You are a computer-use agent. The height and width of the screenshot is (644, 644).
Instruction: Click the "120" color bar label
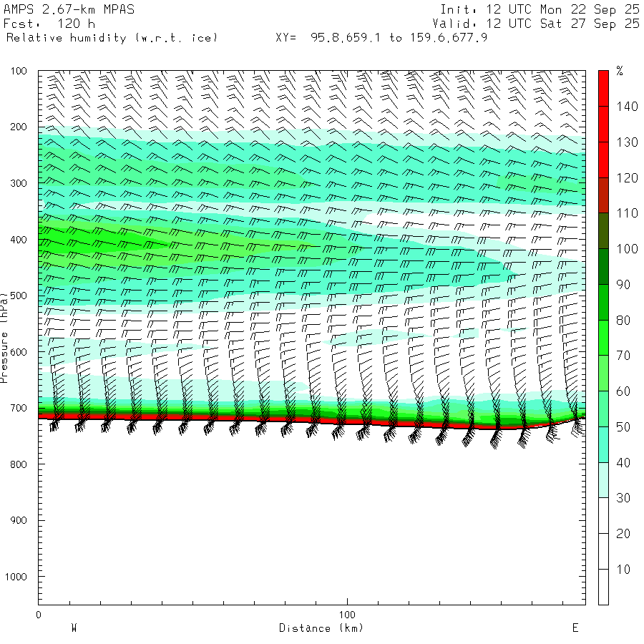click(627, 178)
